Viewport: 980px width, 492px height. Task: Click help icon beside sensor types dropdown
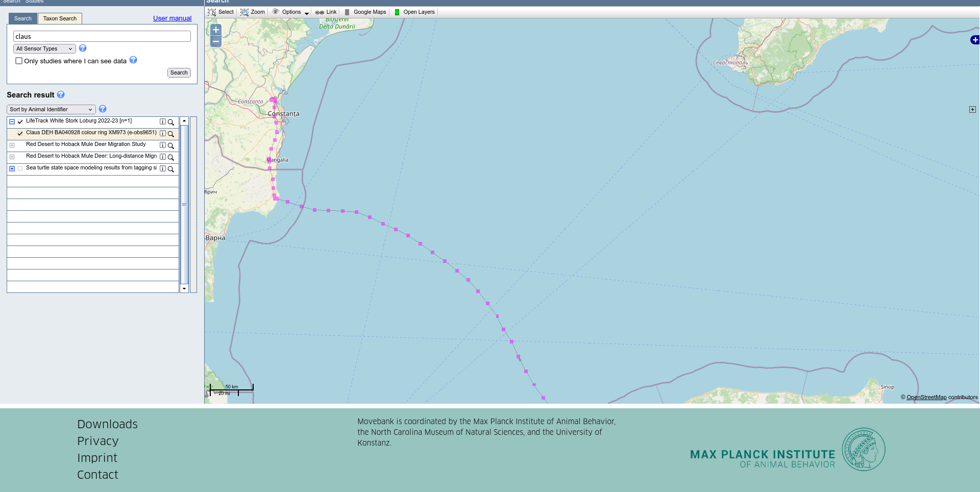pyautogui.click(x=83, y=48)
